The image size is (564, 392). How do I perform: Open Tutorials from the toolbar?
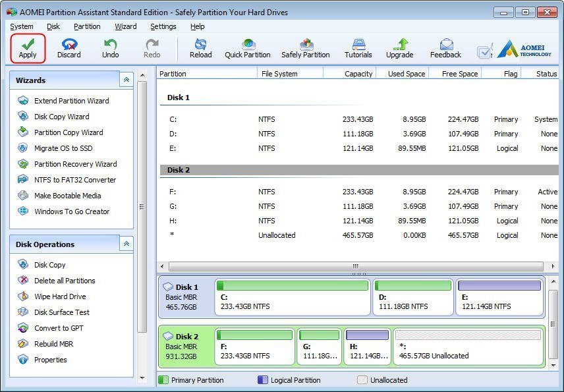click(x=358, y=48)
